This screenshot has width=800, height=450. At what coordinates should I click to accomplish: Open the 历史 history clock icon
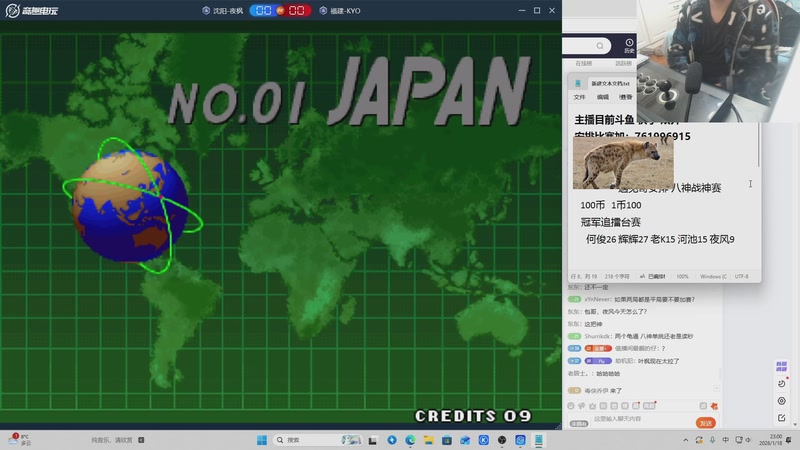pos(629,46)
